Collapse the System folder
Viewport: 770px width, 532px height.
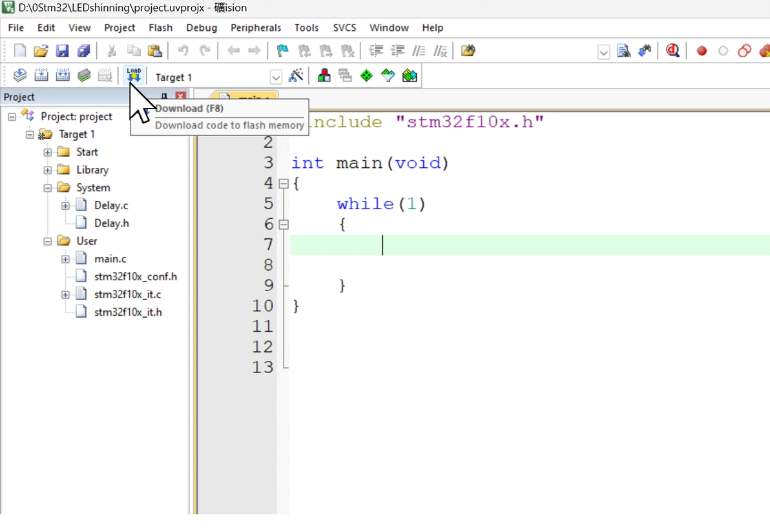47,188
